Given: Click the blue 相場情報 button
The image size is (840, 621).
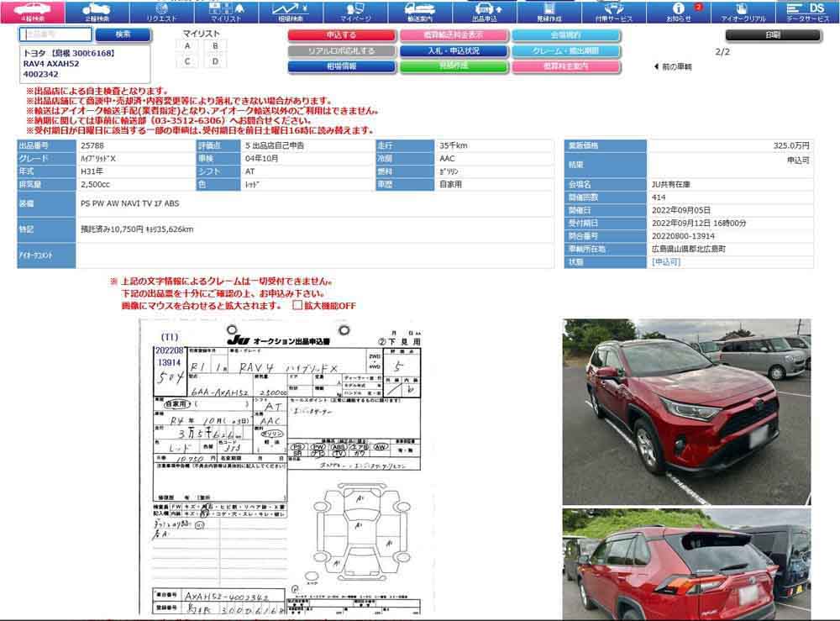Looking at the screenshot, I should point(342,66).
